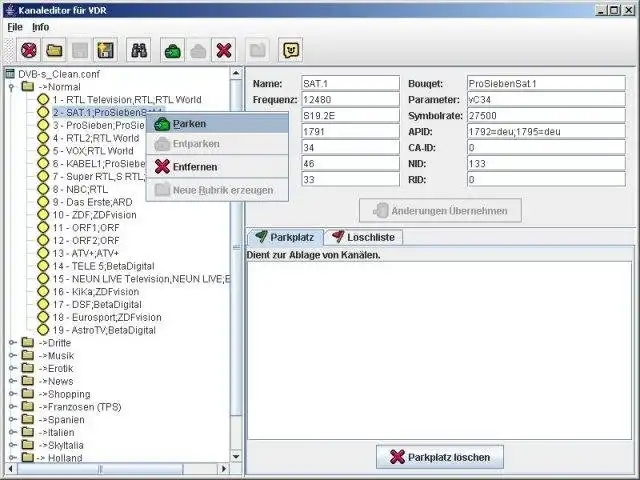Choose Entfernen from the context menu
This screenshot has width=640, height=480.
click(x=217, y=167)
